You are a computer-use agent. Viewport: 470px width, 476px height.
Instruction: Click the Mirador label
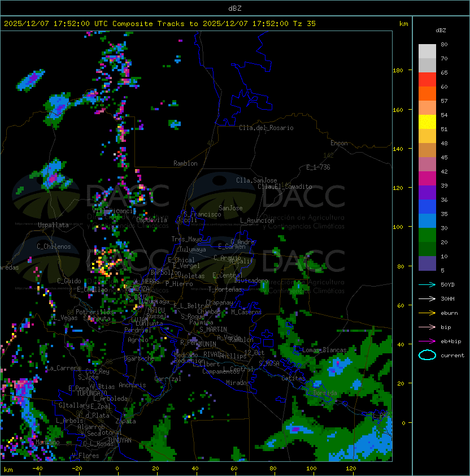point(238,383)
